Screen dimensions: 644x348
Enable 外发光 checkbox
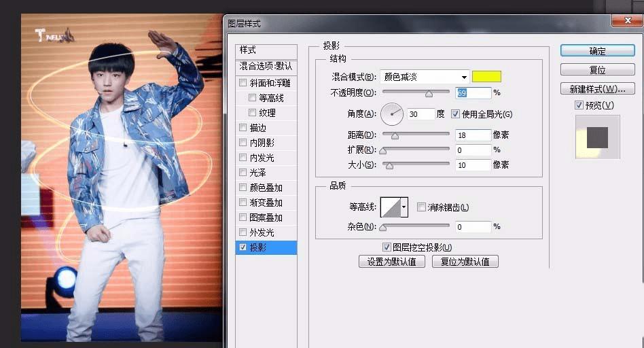coord(243,232)
